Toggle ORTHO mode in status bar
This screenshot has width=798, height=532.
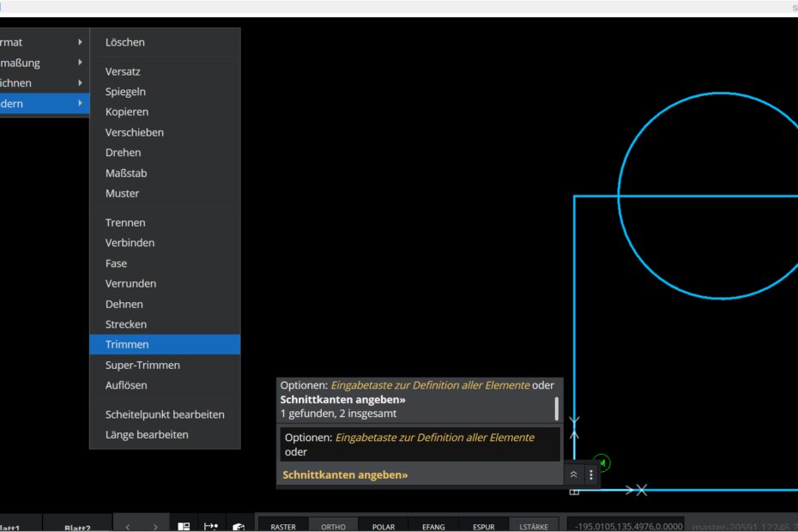point(333,526)
